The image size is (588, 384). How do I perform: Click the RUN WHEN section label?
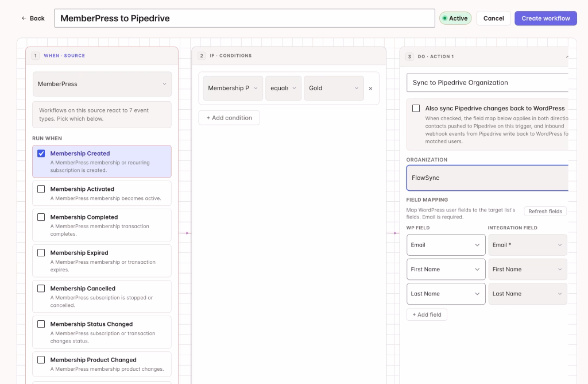click(47, 139)
